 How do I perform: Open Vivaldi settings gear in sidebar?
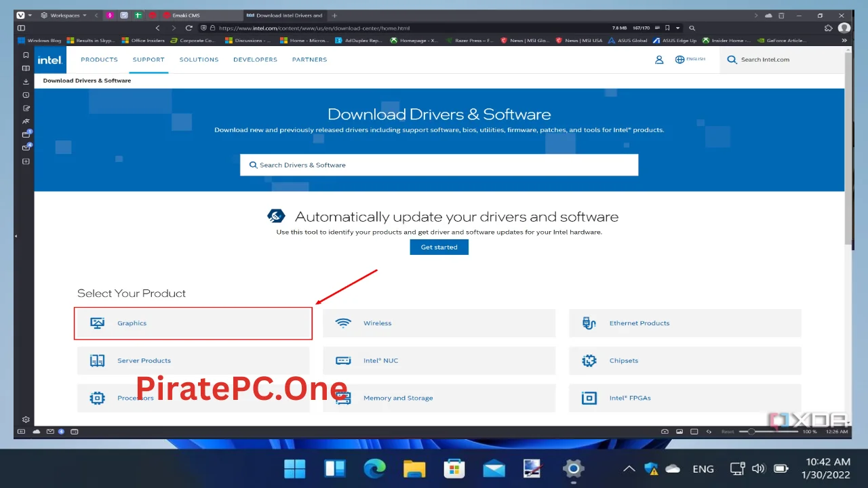pyautogui.click(x=26, y=420)
